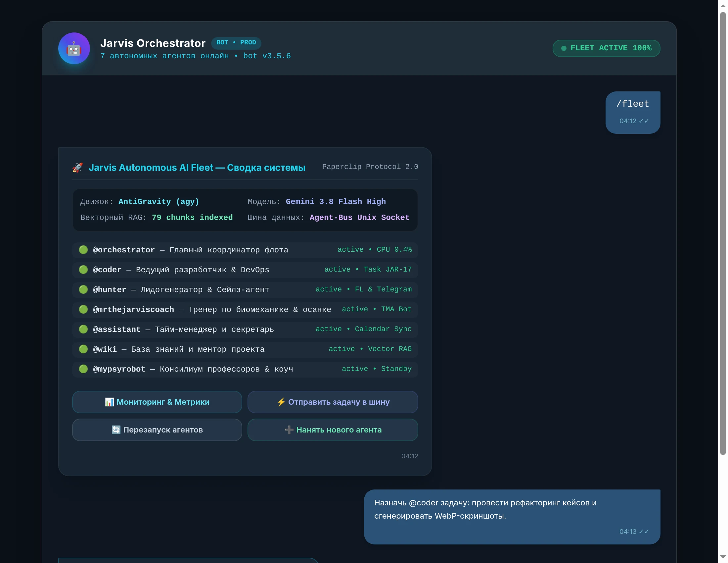This screenshot has width=728, height=563.
Task: Click Отправить задачу в шину button
Action: (x=333, y=402)
